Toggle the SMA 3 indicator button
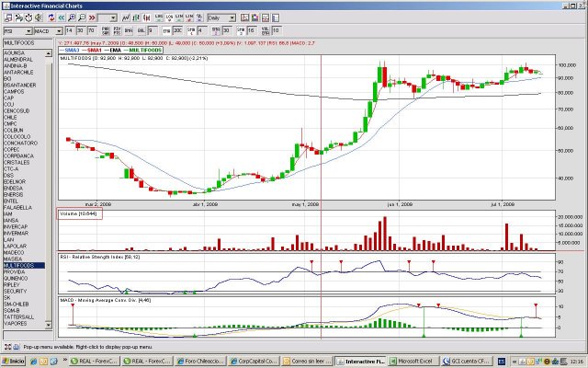This screenshot has width=588, height=368. (241, 30)
